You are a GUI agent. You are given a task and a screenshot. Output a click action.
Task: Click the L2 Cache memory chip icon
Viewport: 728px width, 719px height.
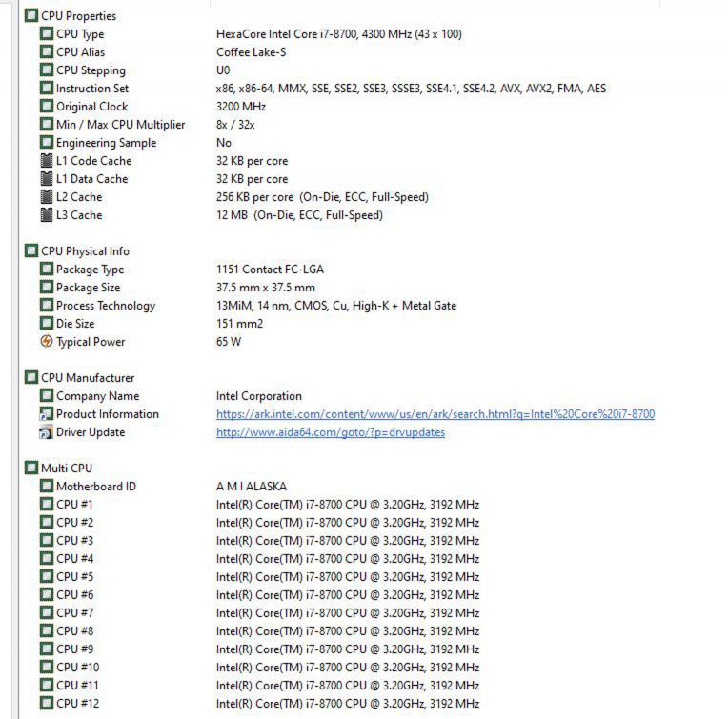(47, 197)
